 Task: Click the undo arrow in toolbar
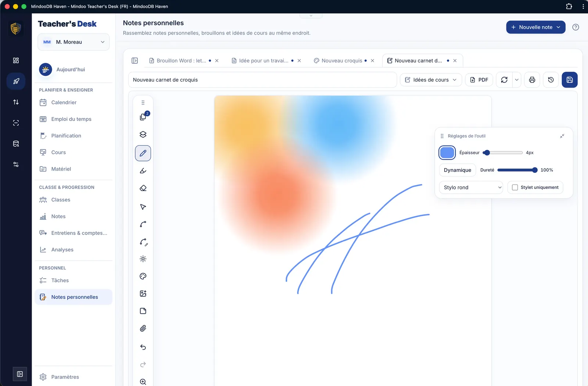143,347
